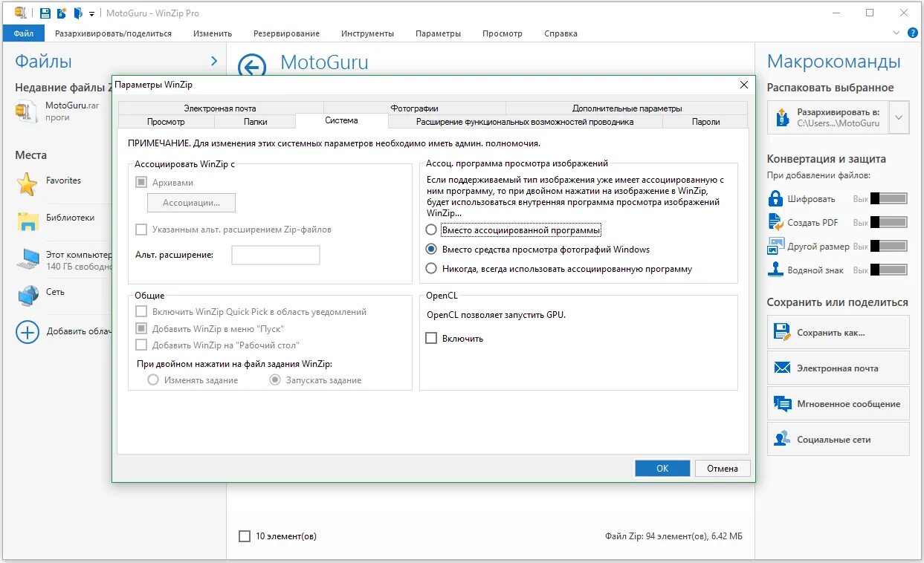Open the Изменить ribbon tab

[213, 33]
